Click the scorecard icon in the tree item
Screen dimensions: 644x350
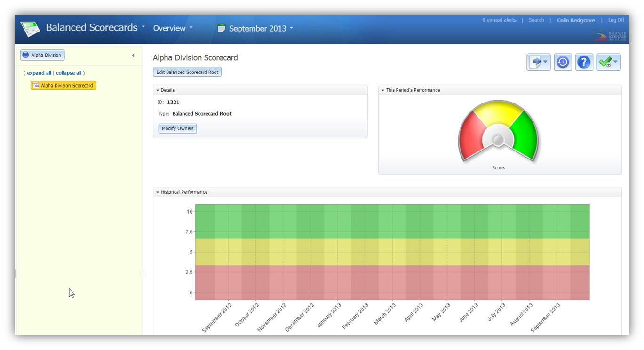[x=36, y=86]
